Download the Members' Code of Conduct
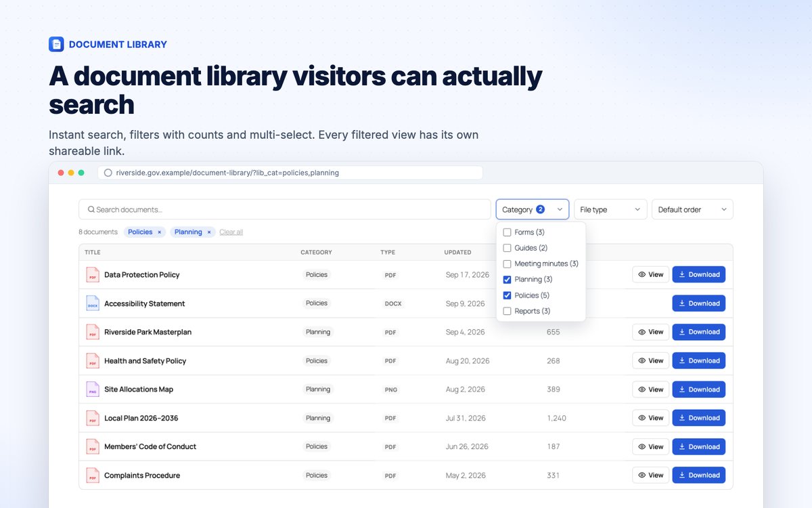Image resolution: width=812 pixels, height=508 pixels. click(699, 446)
